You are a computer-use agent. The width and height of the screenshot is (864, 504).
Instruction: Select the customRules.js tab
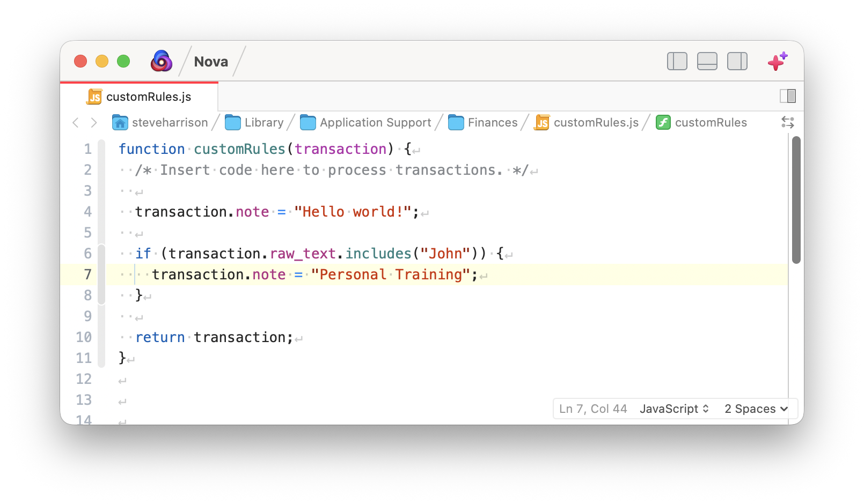(x=140, y=97)
